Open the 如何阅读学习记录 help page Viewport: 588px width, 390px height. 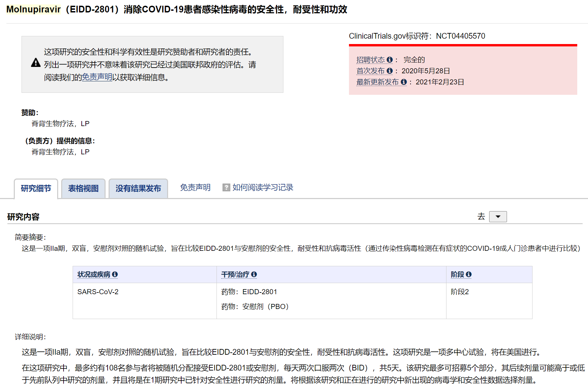click(262, 187)
